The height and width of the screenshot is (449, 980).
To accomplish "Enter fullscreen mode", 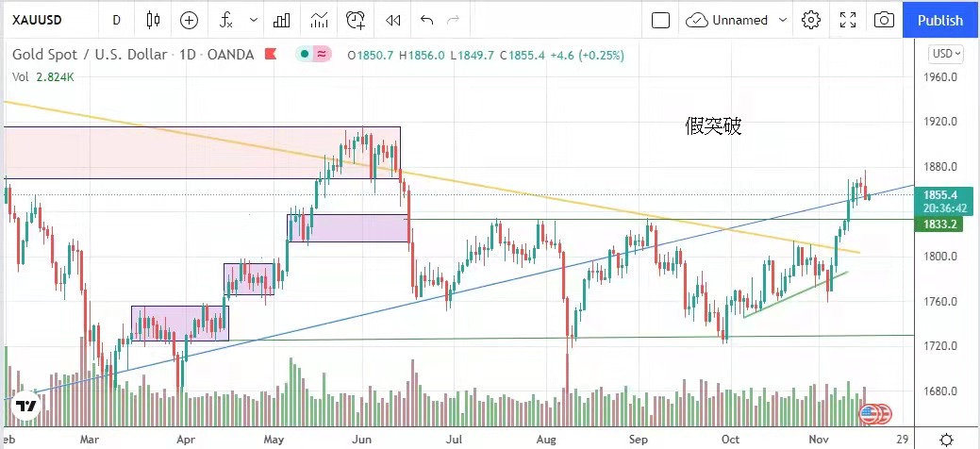I will [x=848, y=20].
